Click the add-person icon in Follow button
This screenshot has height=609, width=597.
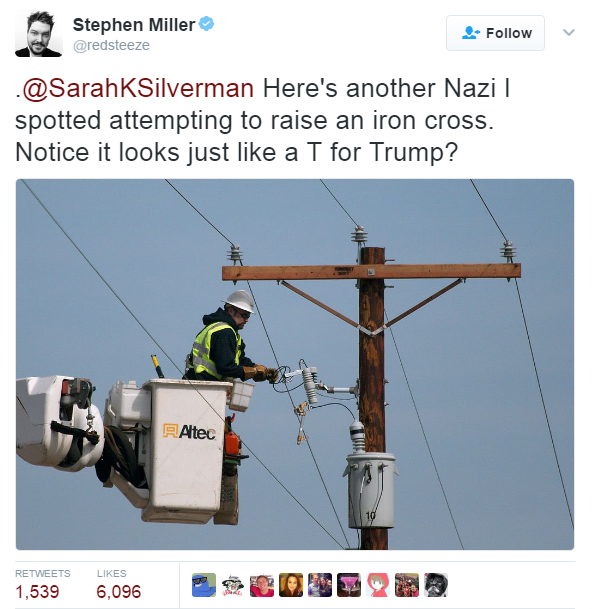pos(471,33)
